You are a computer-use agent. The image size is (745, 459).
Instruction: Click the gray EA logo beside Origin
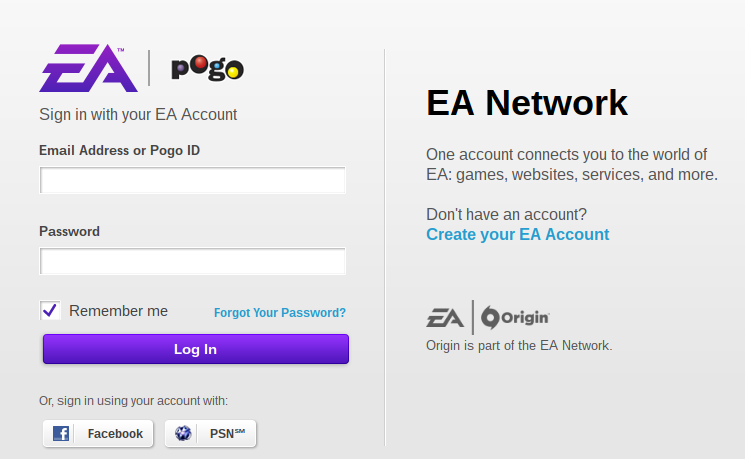click(445, 318)
